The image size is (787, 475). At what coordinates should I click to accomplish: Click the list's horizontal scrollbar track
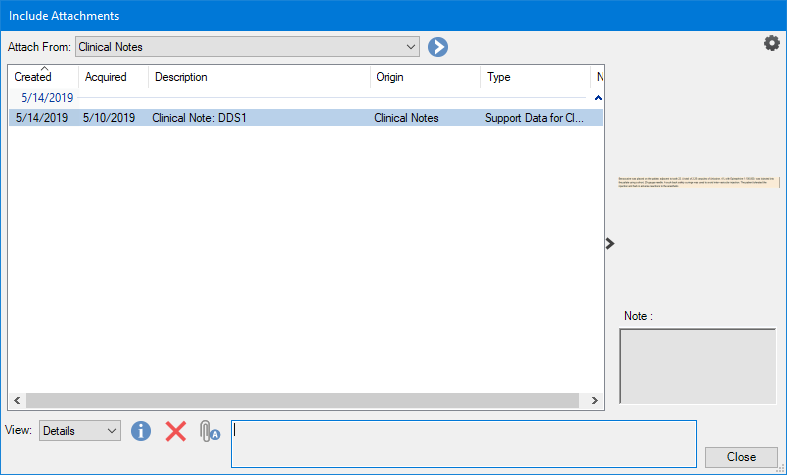300,401
